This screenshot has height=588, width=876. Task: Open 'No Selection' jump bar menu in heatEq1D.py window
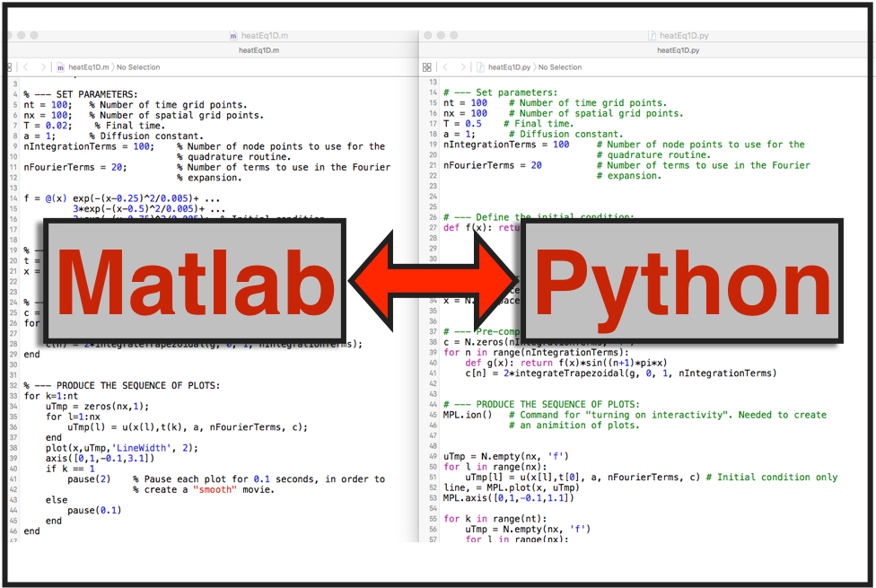point(560,67)
